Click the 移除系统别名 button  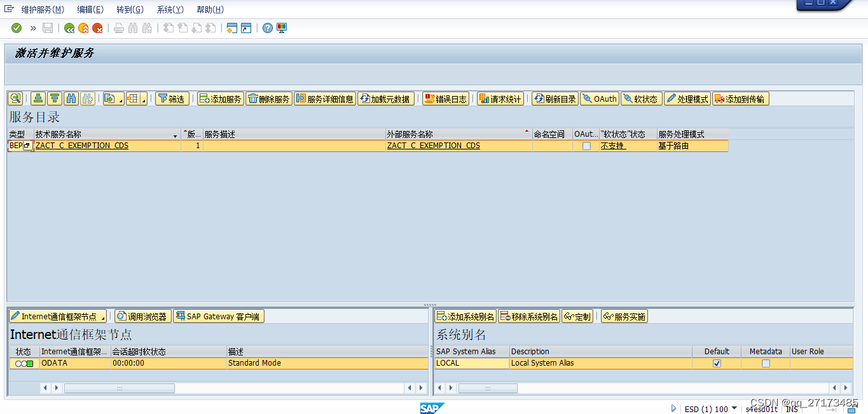tap(529, 317)
